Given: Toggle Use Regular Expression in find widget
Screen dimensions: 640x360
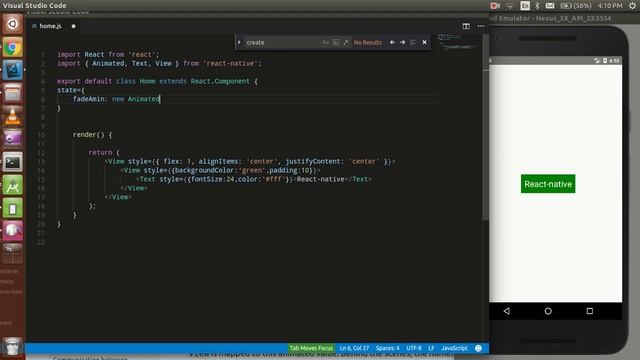Looking at the screenshot, I should tap(346, 42).
